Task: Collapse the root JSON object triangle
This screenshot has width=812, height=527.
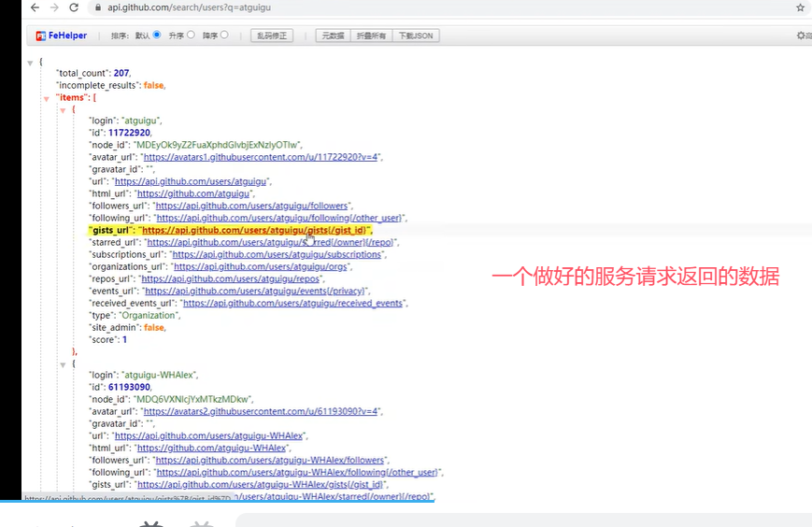Action: tap(30, 64)
